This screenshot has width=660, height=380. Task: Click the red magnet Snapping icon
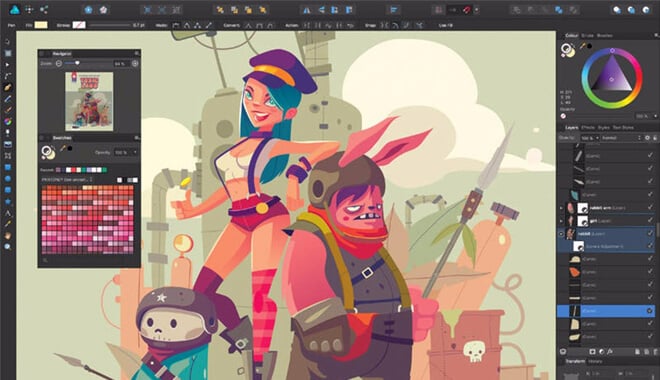point(466,10)
